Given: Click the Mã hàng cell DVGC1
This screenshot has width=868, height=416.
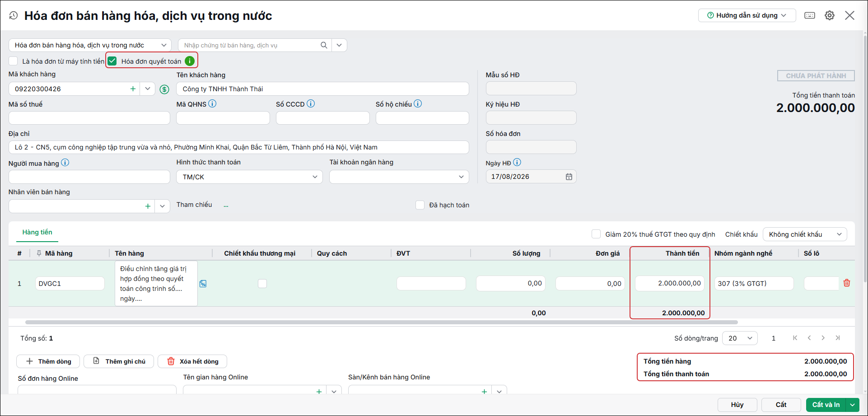Looking at the screenshot, I should [x=70, y=284].
